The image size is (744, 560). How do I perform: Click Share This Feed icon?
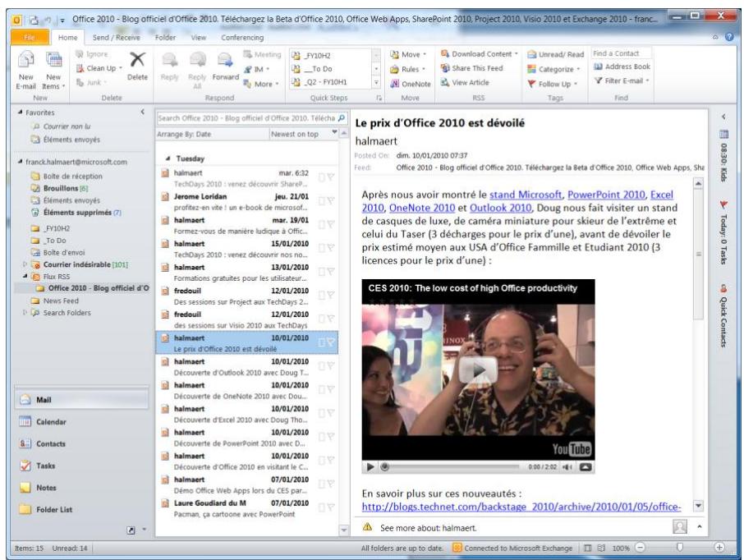445,68
